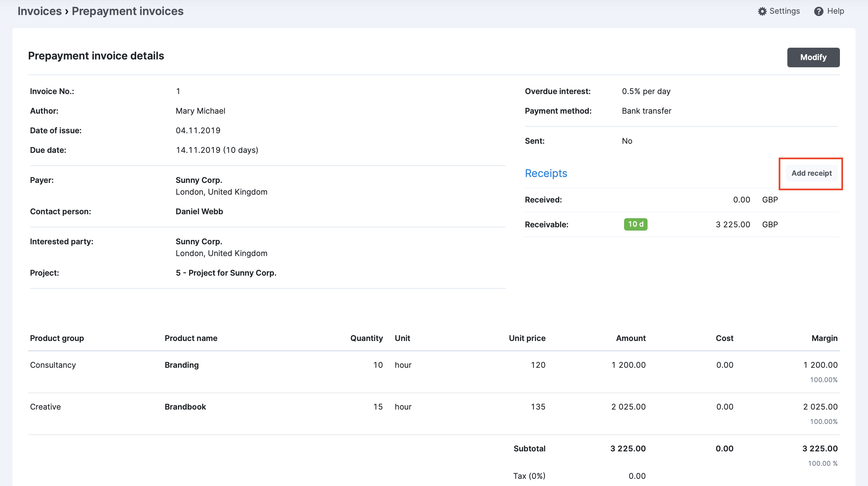Click the Prepayment invoice details heading
Viewport: 868px width, 486px height.
point(96,56)
